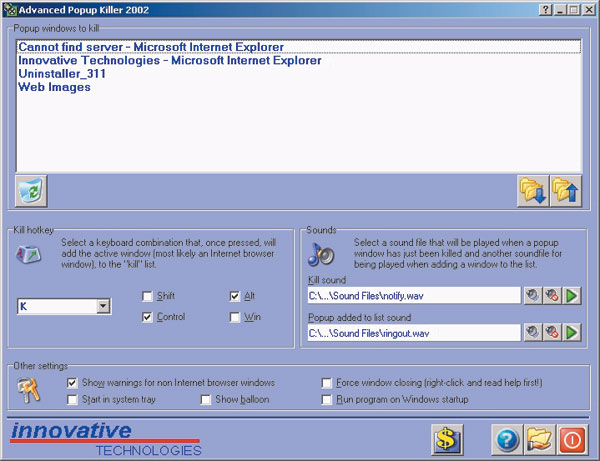Image resolution: width=600 pixels, height=461 pixels.
Task: Enable the Win hotkey modifier
Action: point(235,317)
